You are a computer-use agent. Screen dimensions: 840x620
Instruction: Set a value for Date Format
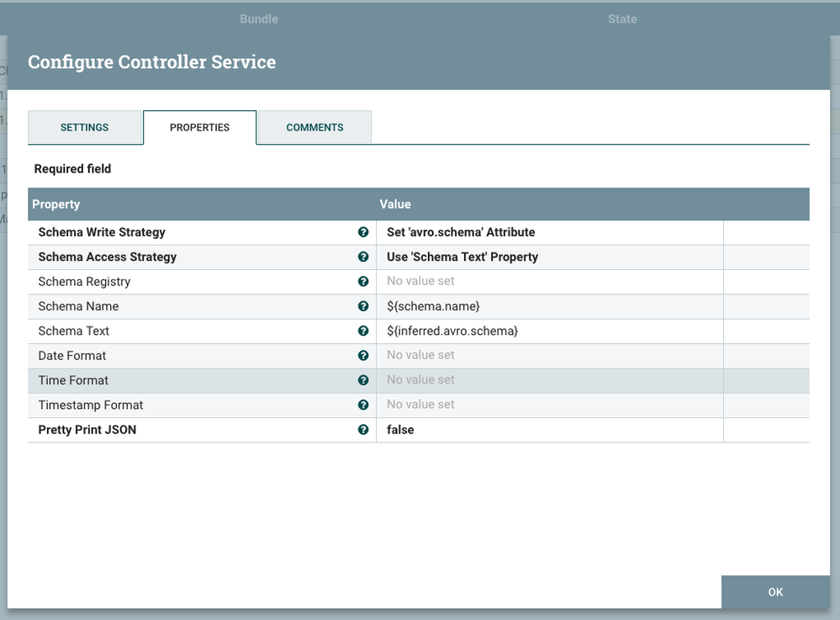point(549,356)
